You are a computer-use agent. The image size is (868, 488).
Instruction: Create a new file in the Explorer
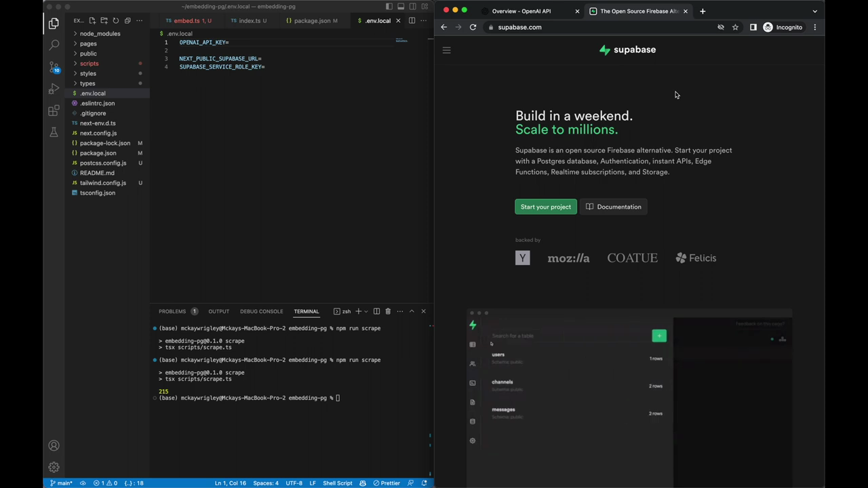click(x=92, y=21)
